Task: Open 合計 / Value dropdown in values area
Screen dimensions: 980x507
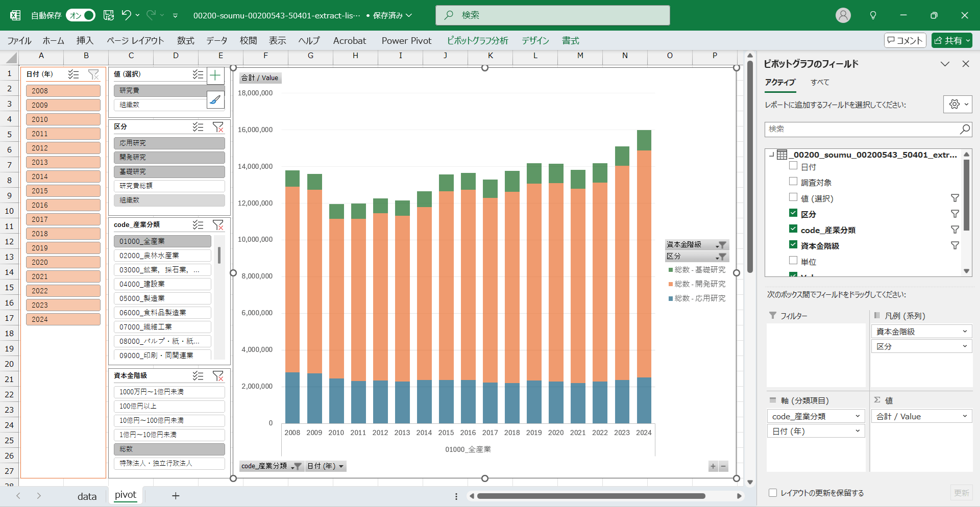Action: 965,416
